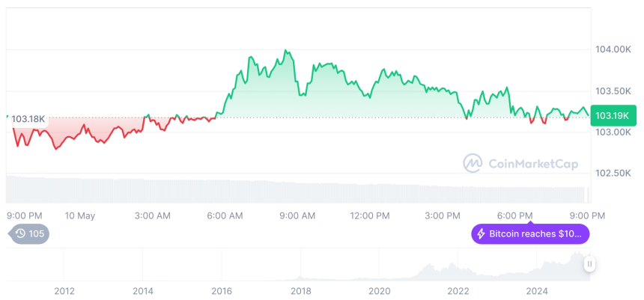Select the 2018 mark on the year timeline
The image size is (644, 300).
click(x=301, y=290)
